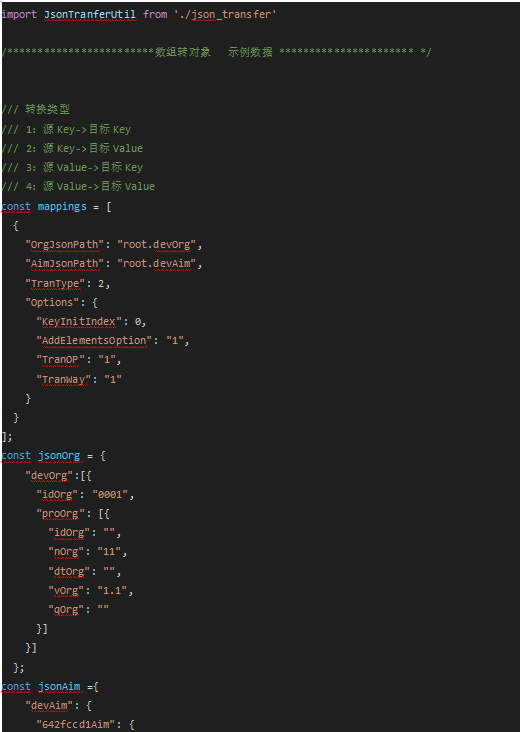Click the "KeyInitIndex" key

(79, 322)
